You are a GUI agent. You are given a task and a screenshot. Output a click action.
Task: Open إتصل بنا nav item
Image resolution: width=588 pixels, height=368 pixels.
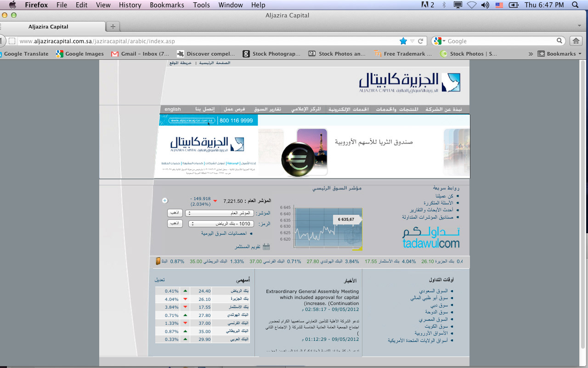[205, 109]
